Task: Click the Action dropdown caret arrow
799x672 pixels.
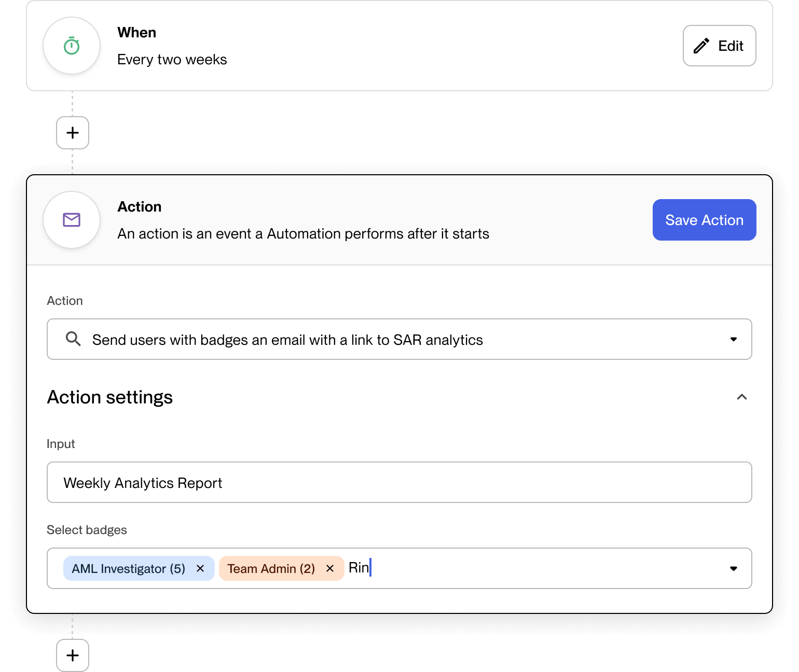Action: click(x=734, y=339)
